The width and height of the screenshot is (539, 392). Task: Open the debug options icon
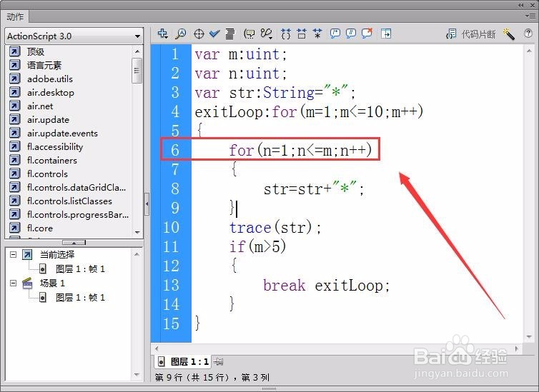pyautogui.click(x=267, y=34)
